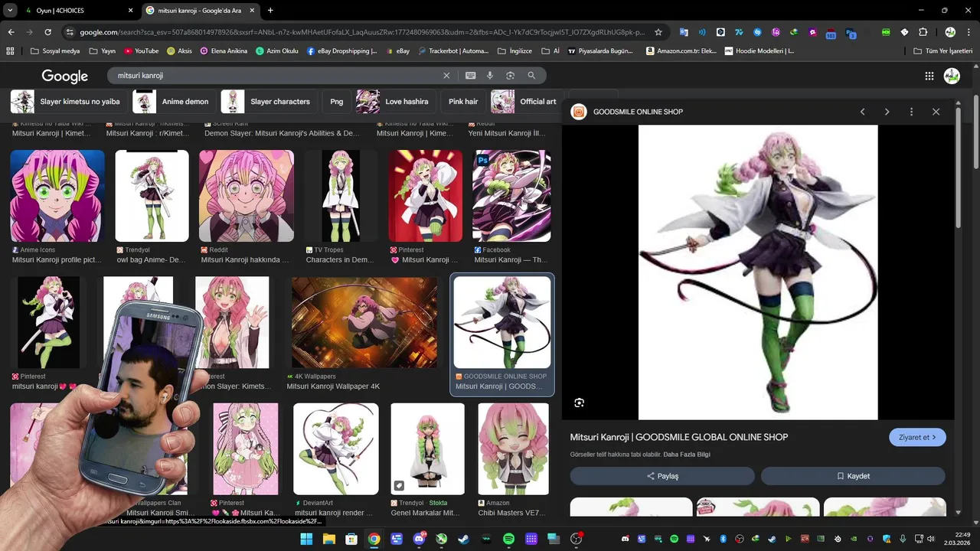Reload the current page
The width and height of the screenshot is (980, 551).
click(47, 32)
